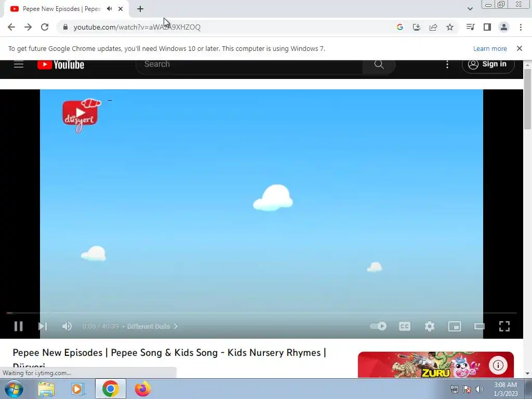Open the Windows Start menu
The height and width of the screenshot is (399, 532).
14,389
